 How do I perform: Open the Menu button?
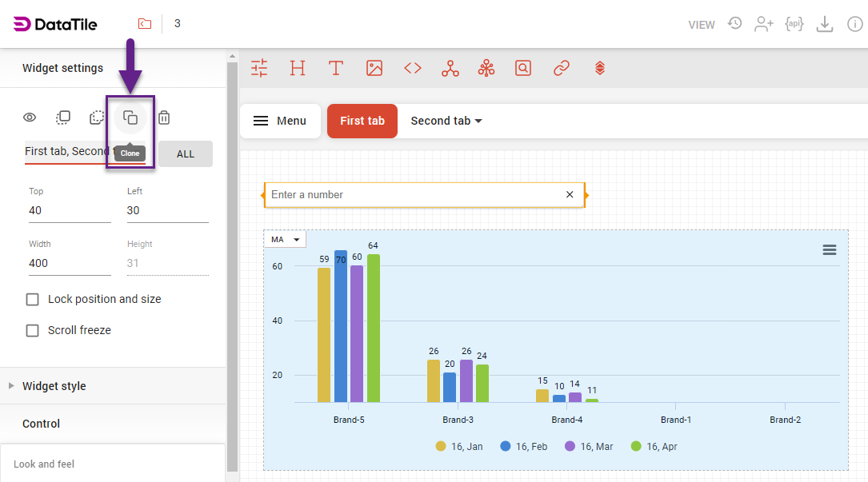pyautogui.click(x=280, y=121)
